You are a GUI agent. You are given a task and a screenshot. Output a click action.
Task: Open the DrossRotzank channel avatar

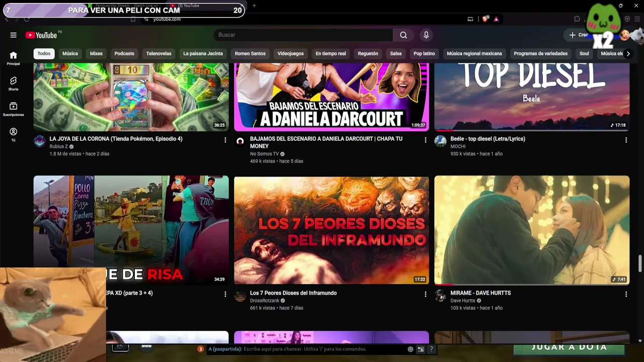click(240, 296)
